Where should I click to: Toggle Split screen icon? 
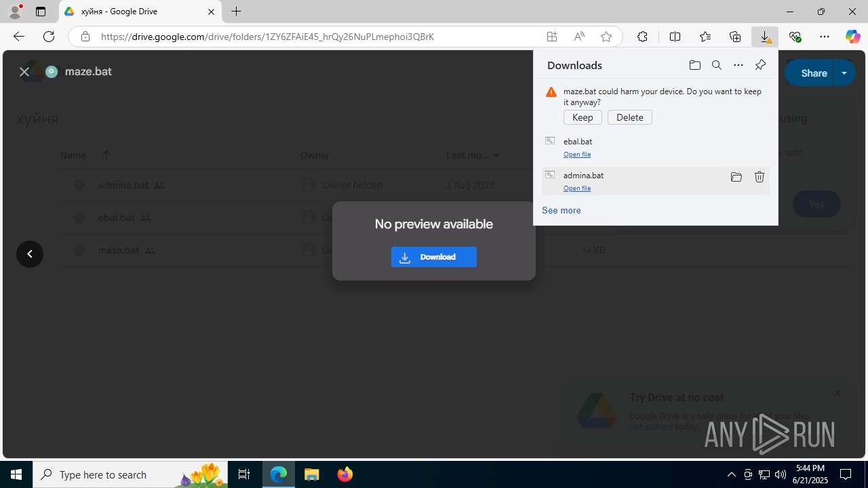pyautogui.click(x=675, y=37)
